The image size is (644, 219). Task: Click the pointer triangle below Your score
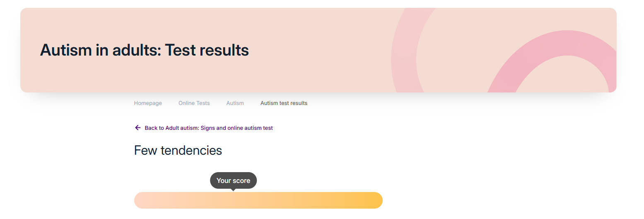(234, 190)
